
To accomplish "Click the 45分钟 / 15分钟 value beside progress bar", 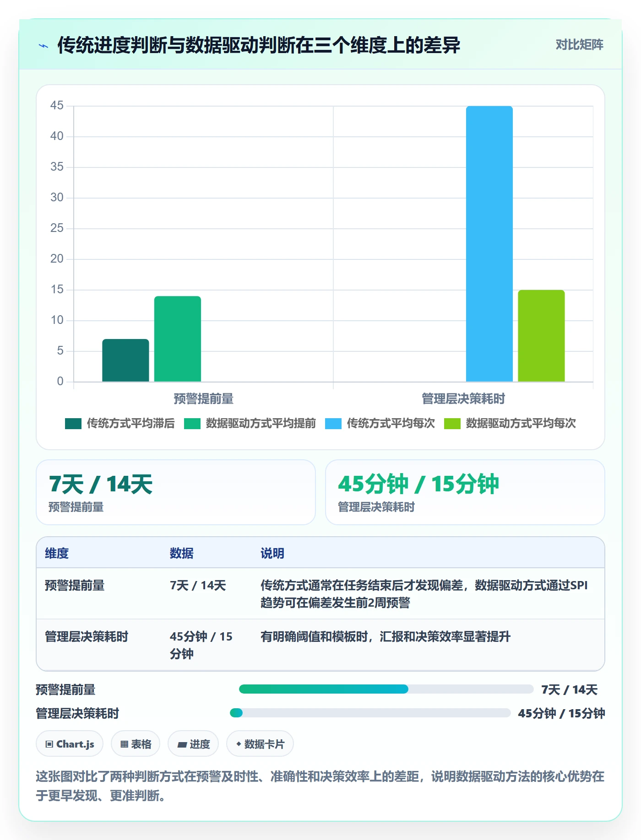I will pos(562,713).
